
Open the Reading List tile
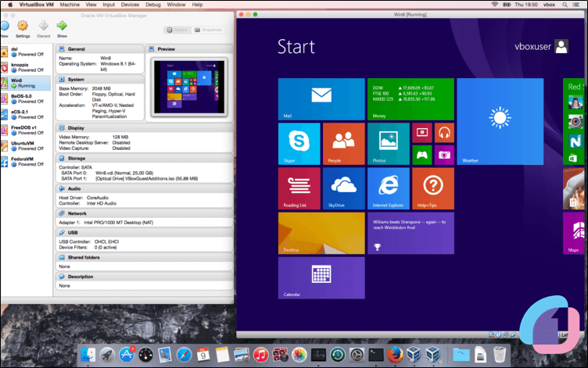[299, 188]
